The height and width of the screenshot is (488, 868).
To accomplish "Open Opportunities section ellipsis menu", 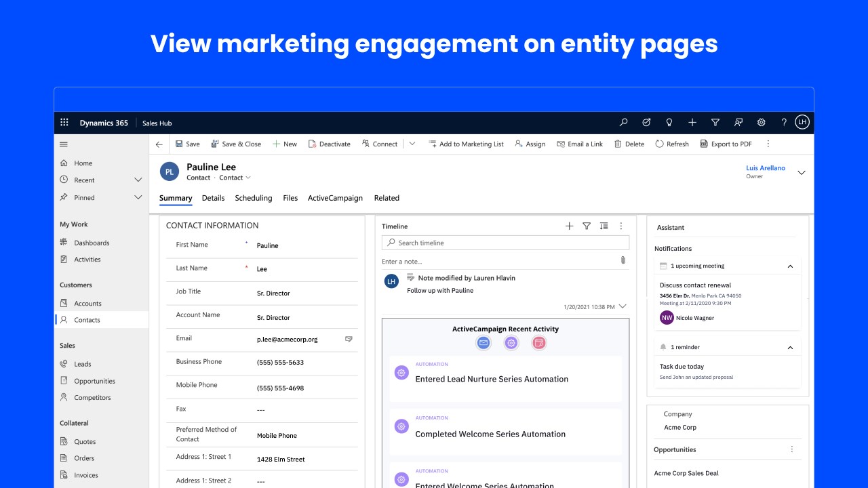I will (791, 449).
